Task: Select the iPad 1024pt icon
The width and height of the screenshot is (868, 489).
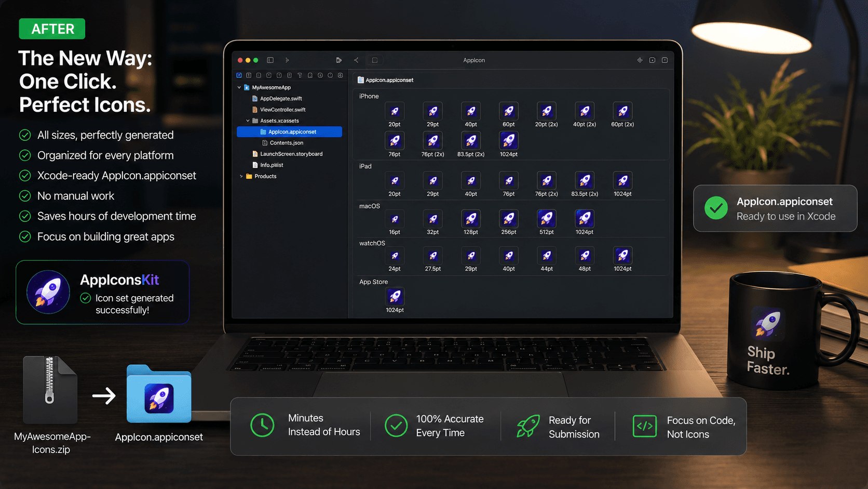Action: (x=622, y=181)
